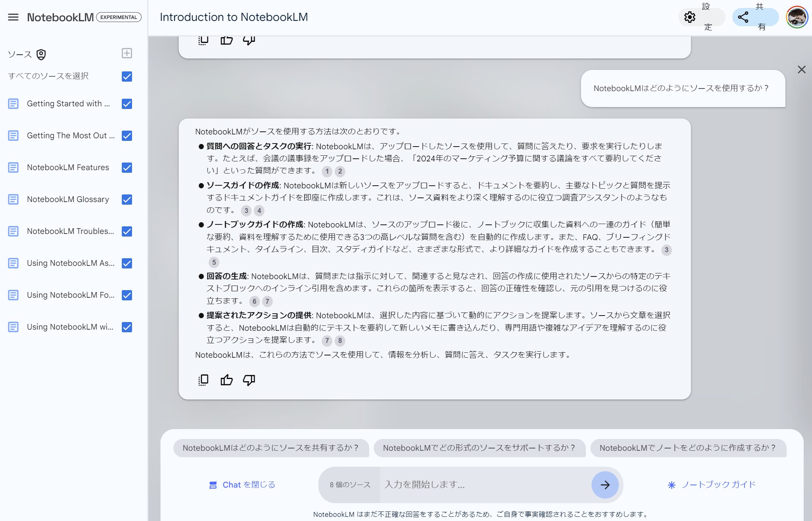The height and width of the screenshot is (521, 812).
Task: Click citation 1 in first bullet
Action: pyautogui.click(x=327, y=171)
